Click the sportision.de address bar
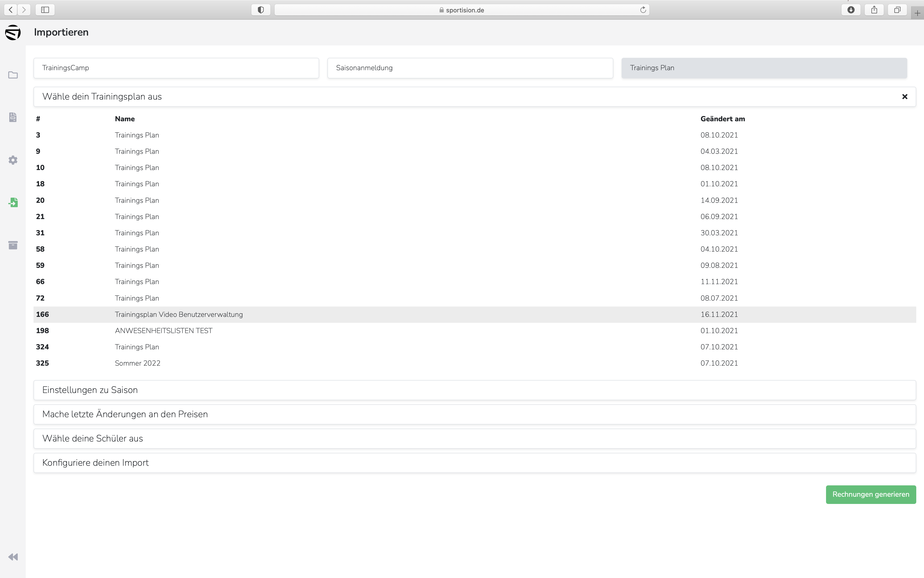Image resolution: width=924 pixels, height=578 pixels. [x=462, y=10]
